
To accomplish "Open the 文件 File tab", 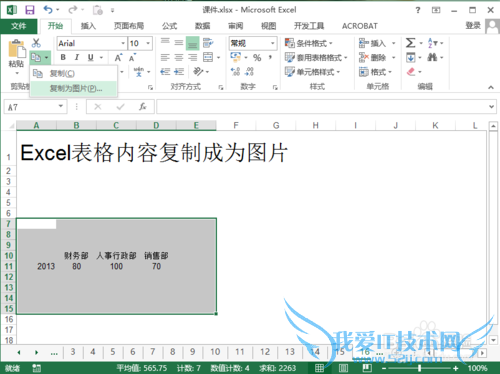I will pyautogui.click(x=19, y=26).
